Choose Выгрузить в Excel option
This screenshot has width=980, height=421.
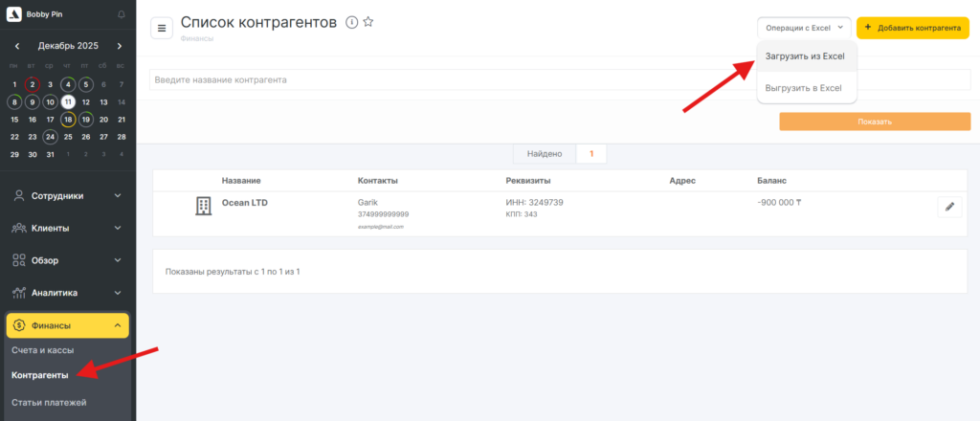click(x=803, y=88)
